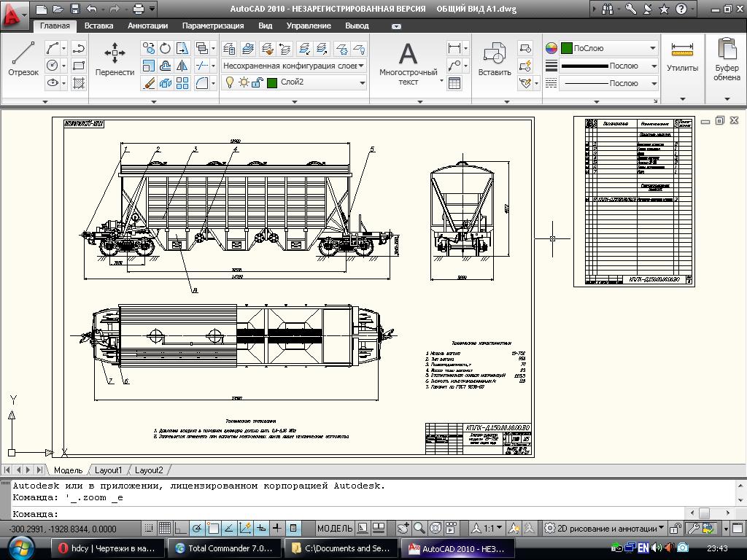Select the Ellipse draw tool
The image size is (747, 560).
point(53,83)
